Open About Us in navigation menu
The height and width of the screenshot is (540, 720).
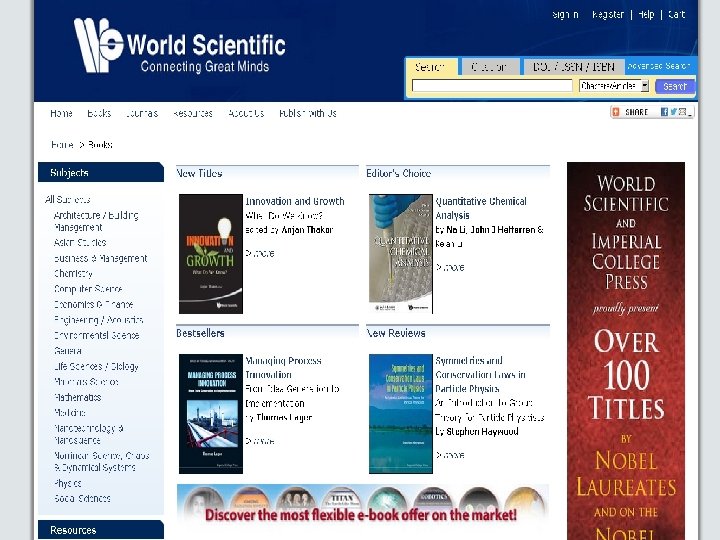tap(246, 113)
